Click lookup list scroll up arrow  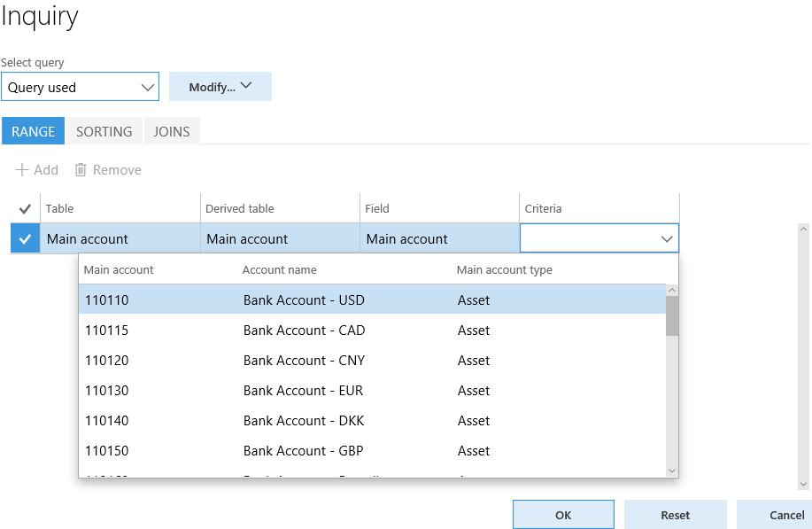(x=672, y=290)
